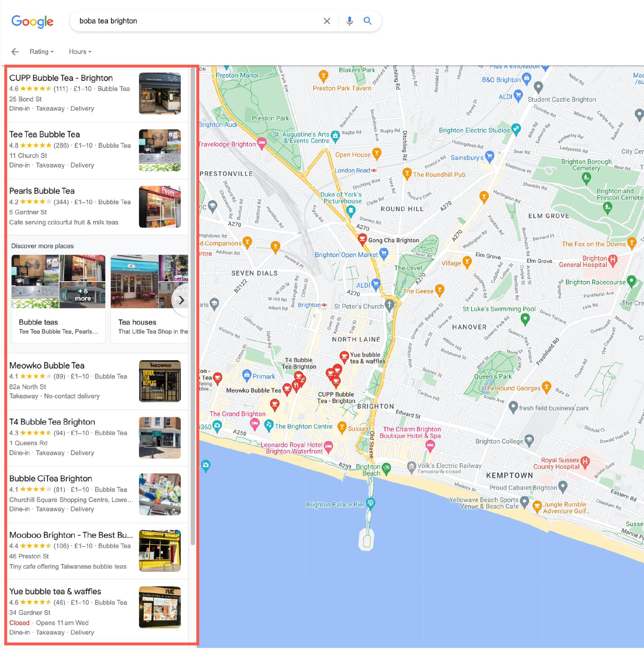Click Brighton Beach marker
Screen dimensions: 644x650
click(x=386, y=468)
